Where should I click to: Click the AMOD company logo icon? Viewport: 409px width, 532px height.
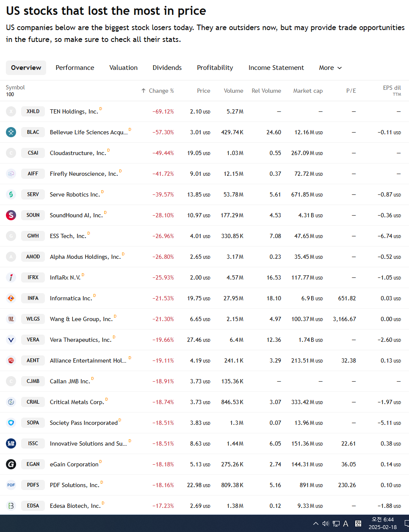tap(11, 257)
